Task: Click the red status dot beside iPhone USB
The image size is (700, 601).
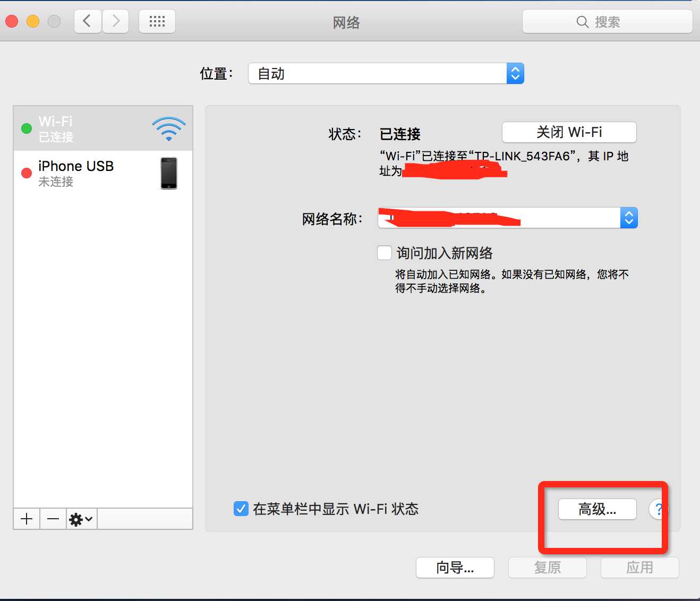Action: (x=27, y=173)
